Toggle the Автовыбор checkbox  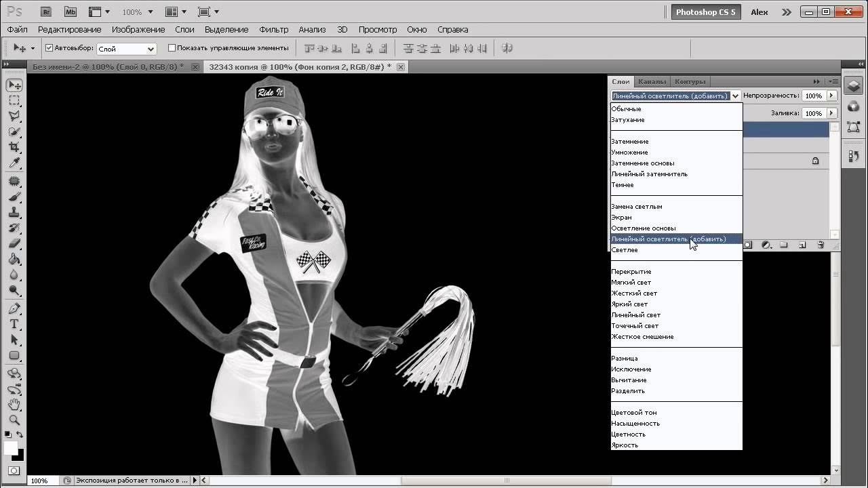click(49, 48)
